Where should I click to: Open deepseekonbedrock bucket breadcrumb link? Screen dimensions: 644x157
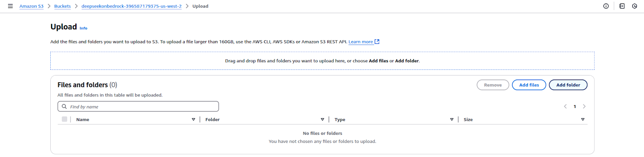[x=132, y=6]
